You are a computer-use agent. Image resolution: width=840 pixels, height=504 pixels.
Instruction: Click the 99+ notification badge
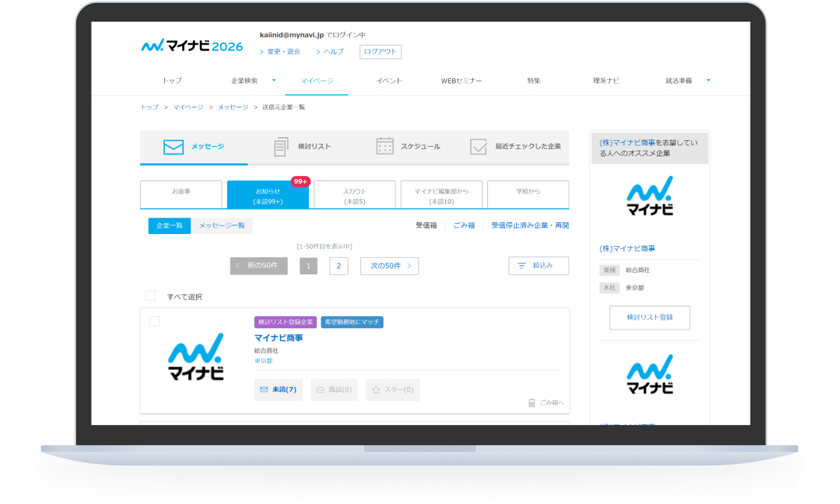coord(301,182)
